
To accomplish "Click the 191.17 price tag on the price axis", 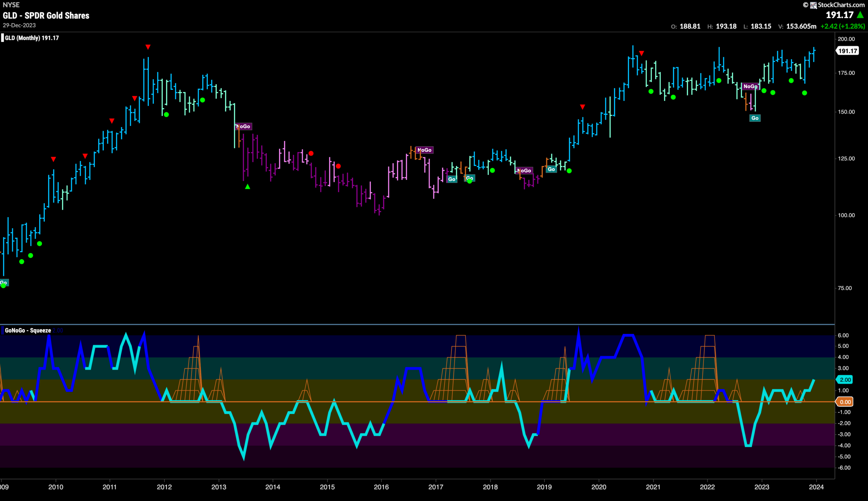I will 848,51.
